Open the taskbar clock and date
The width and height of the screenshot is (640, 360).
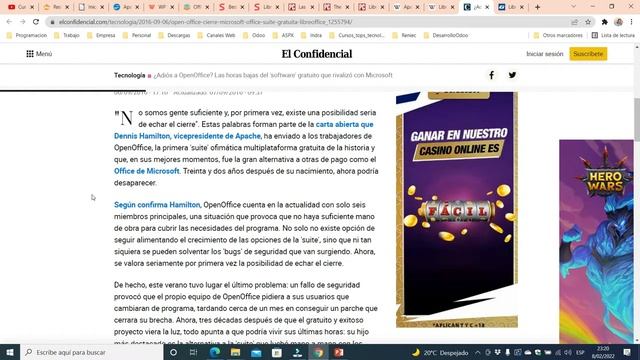click(x=603, y=352)
